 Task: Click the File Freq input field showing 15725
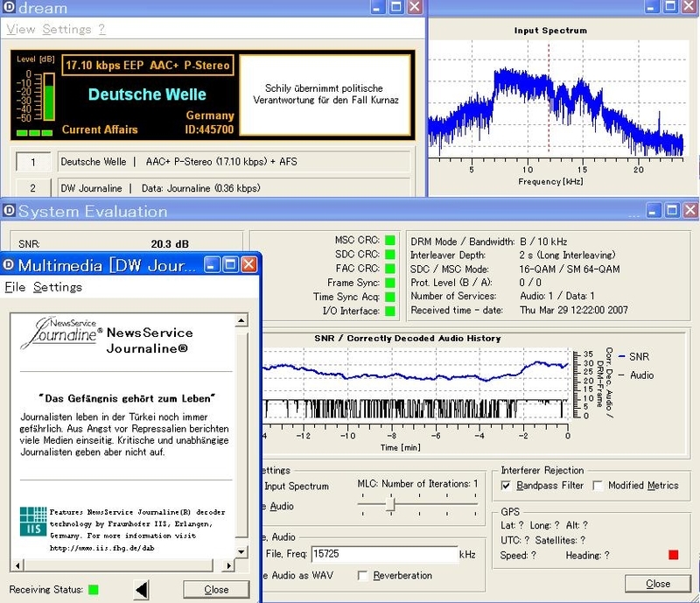[384, 554]
